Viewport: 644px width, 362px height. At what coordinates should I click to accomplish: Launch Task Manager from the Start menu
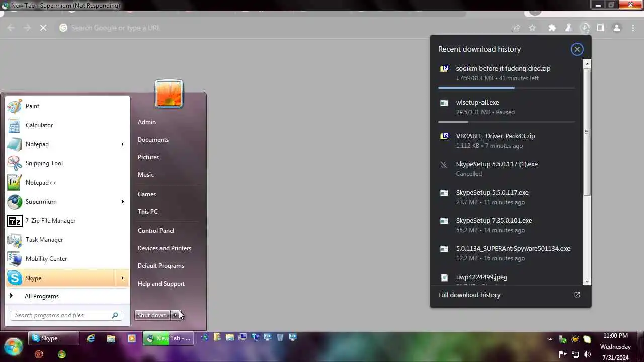(x=67, y=240)
